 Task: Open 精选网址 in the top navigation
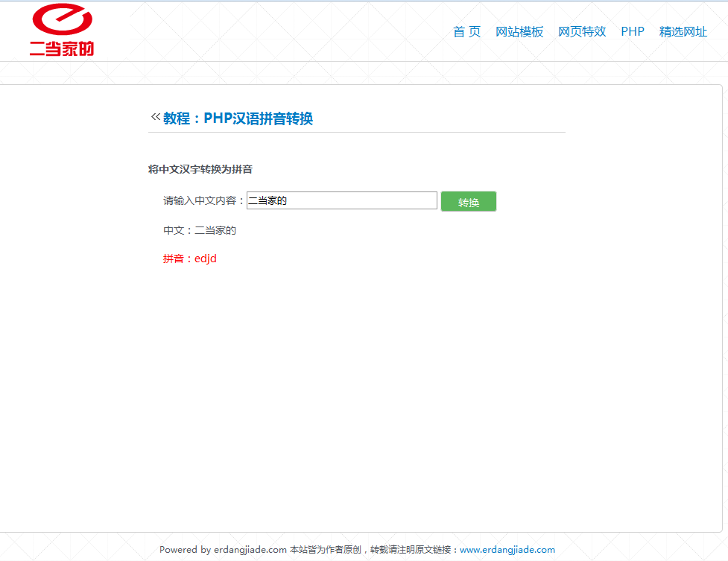pyautogui.click(x=683, y=31)
